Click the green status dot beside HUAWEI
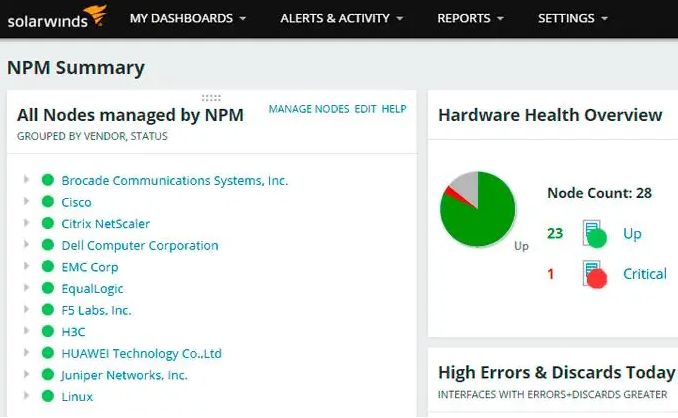This screenshot has height=418, width=678. [x=48, y=353]
